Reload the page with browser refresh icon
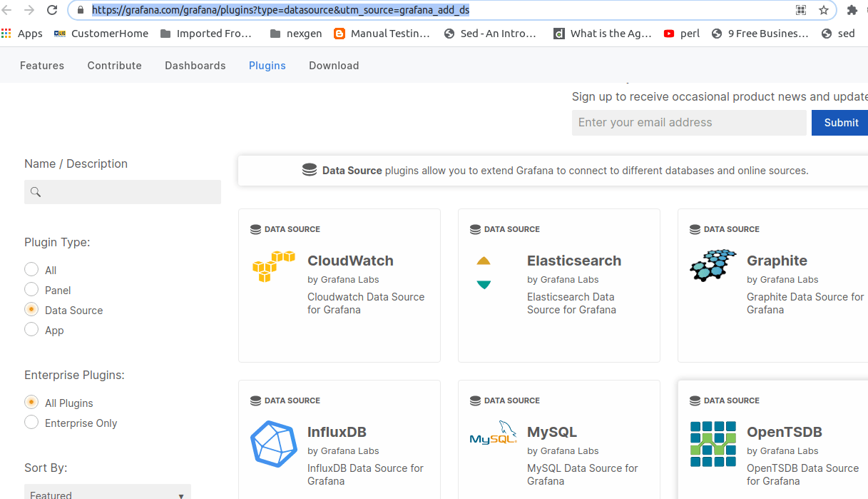The height and width of the screenshot is (499, 868). (52, 10)
